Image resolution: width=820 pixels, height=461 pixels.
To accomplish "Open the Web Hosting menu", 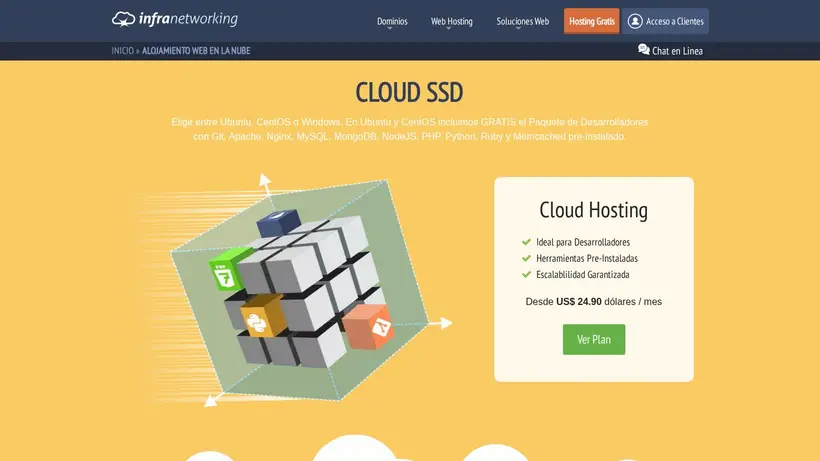I will (451, 21).
